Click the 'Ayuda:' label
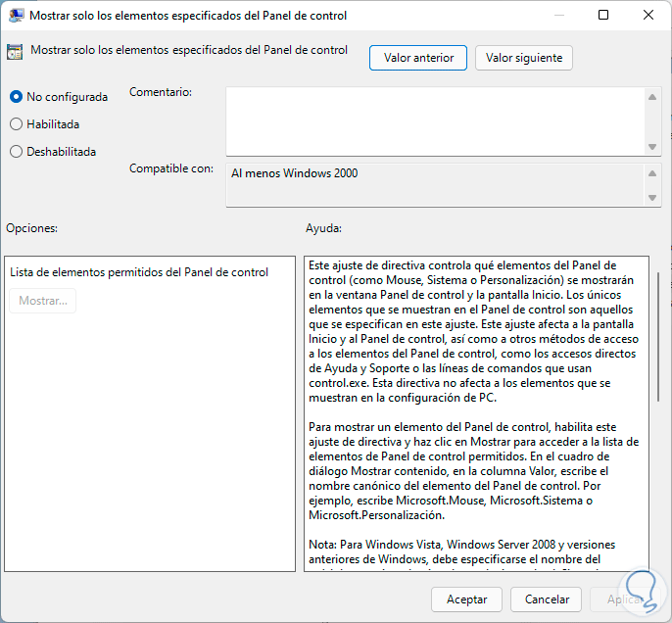Viewport: 672px width, 623px height. click(x=323, y=228)
